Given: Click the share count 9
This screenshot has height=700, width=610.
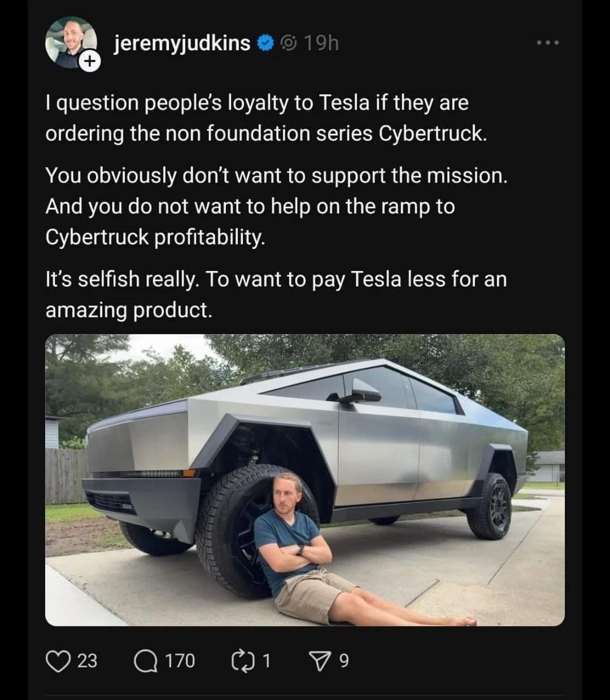Looking at the screenshot, I should (344, 660).
